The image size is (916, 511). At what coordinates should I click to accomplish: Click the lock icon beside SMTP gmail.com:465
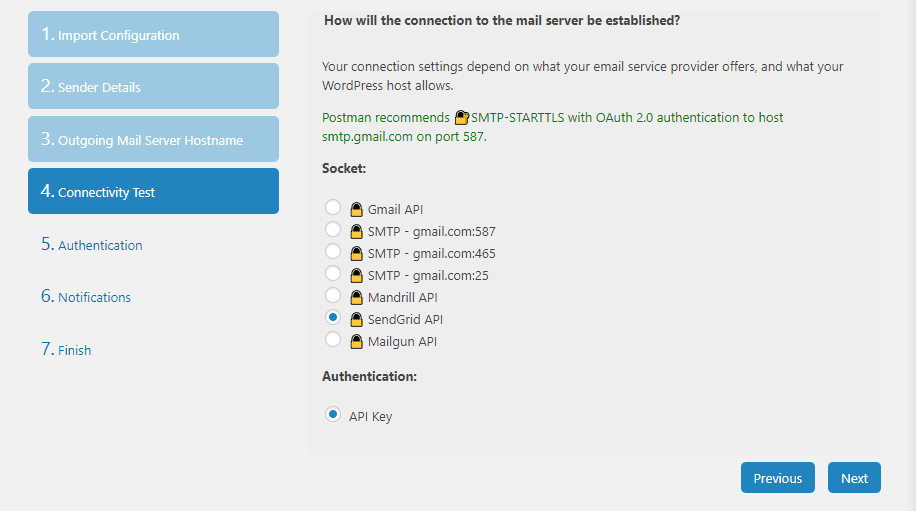click(356, 254)
